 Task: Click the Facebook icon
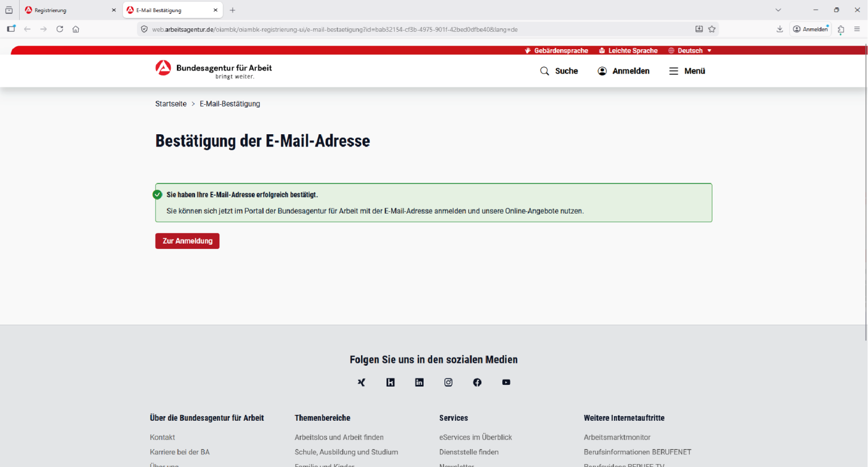(x=477, y=382)
